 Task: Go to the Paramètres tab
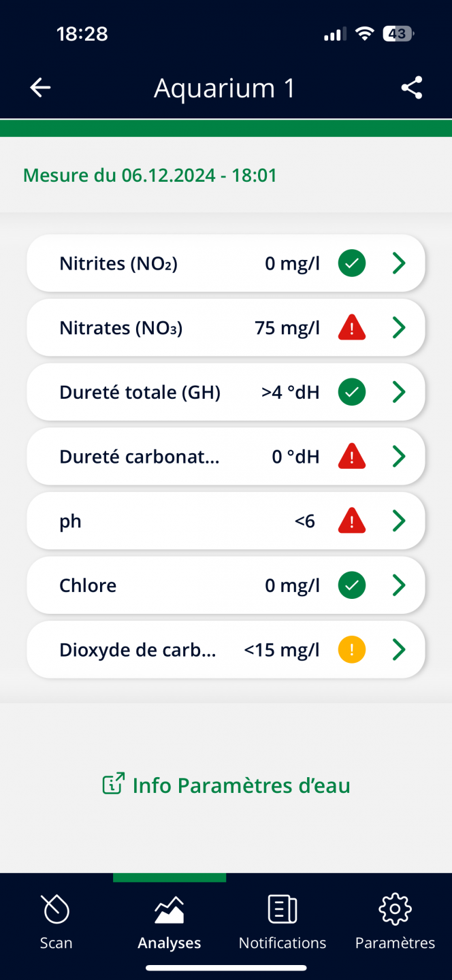(395, 922)
